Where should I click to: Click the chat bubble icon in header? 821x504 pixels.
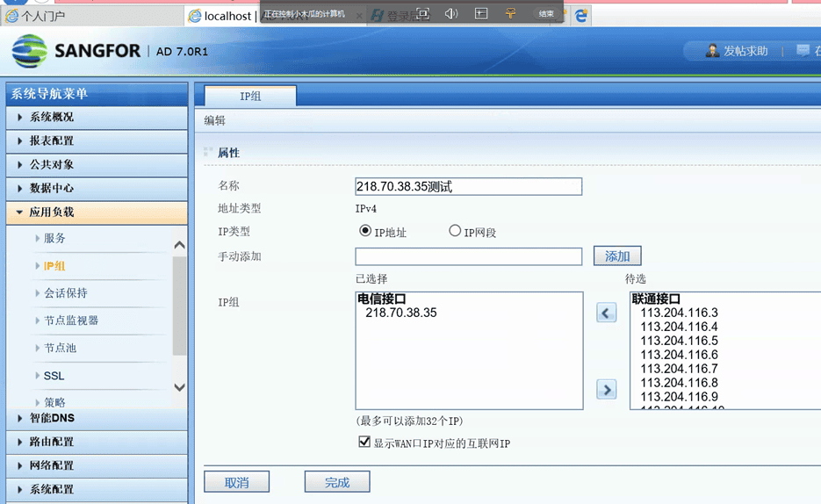pyautogui.click(x=803, y=50)
